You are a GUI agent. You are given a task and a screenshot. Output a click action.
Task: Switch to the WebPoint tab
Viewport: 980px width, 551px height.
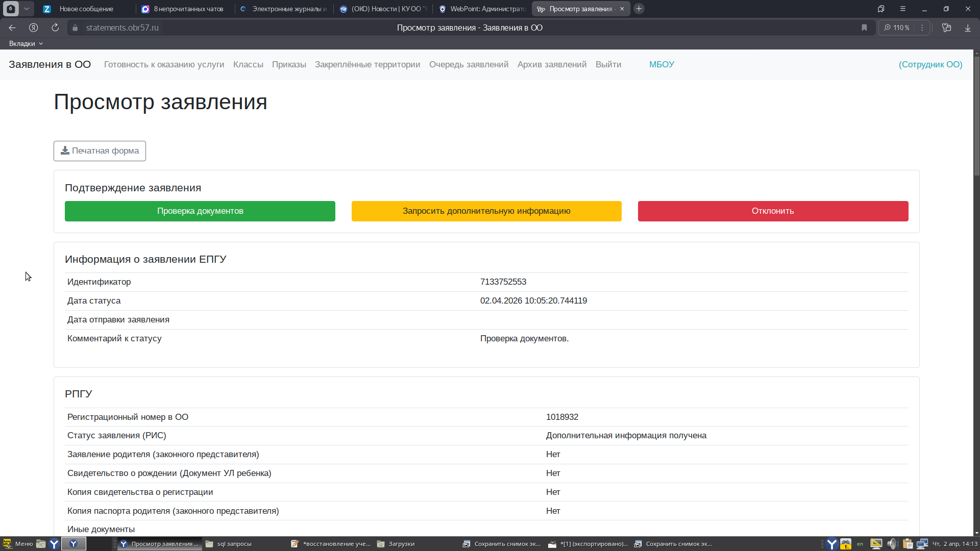coord(482,9)
